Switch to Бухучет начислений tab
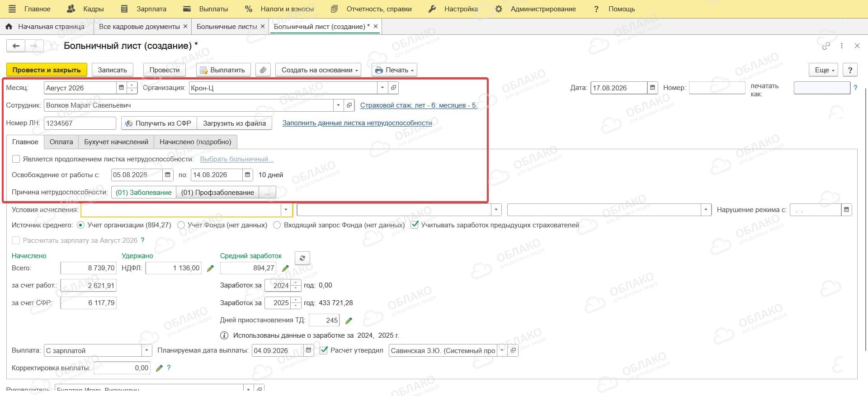 click(116, 142)
